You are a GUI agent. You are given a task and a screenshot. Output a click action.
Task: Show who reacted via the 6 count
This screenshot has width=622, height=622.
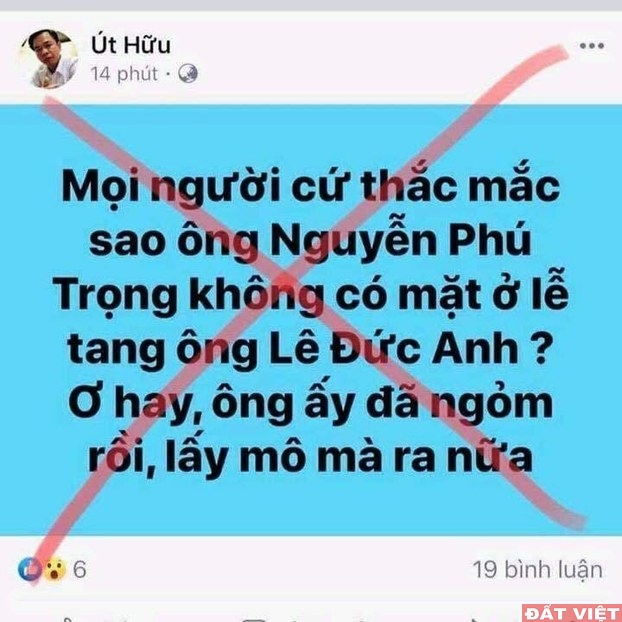79,570
